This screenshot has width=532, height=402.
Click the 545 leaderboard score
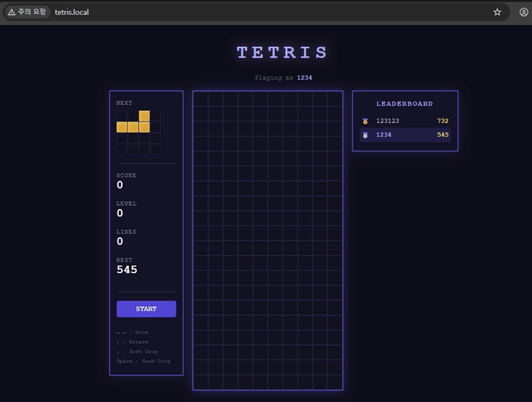[443, 135]
